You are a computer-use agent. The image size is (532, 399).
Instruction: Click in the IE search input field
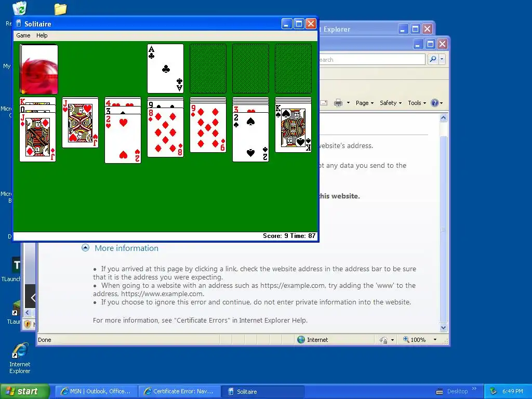[x=372, y=59]
